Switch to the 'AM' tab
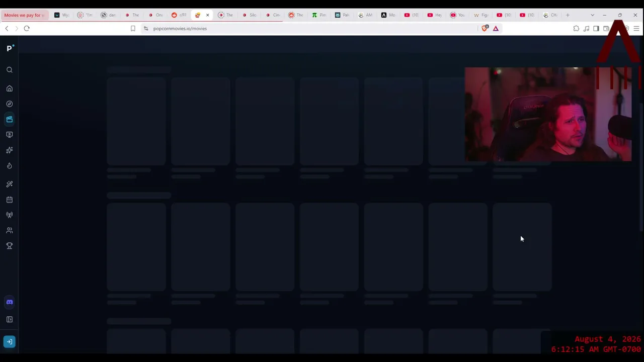 pyautogui.click(x=366, y=15)
